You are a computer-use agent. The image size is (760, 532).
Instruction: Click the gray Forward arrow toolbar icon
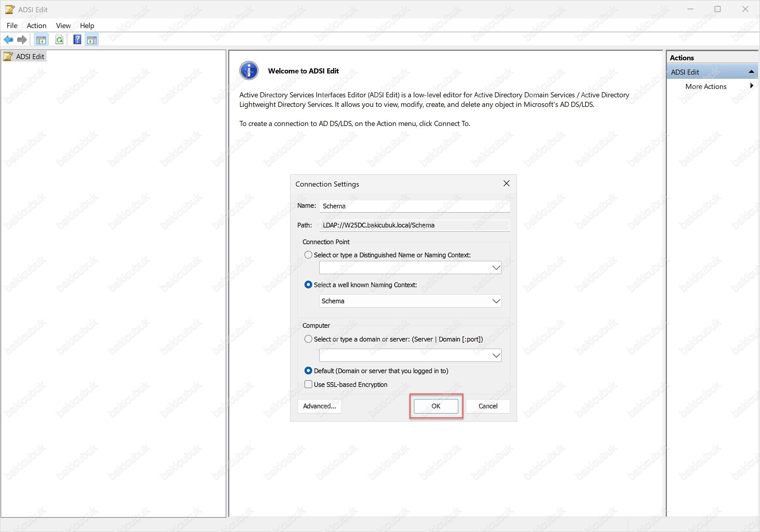coord(22,40)
